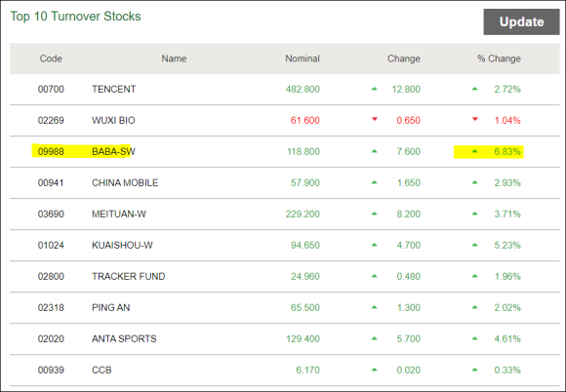Viewport: 566px width, 392px height.
Task: Open the BABA-SW stock name
Action: [113, 151]
